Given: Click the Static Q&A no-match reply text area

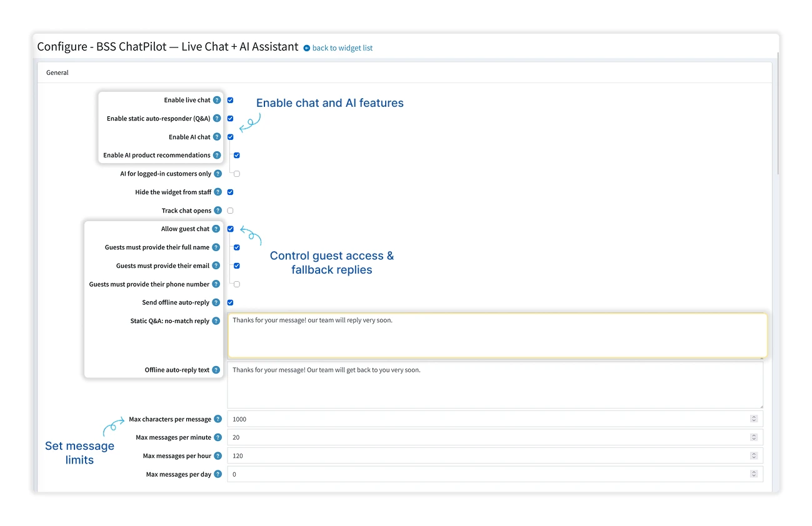Looking at the screenshot, I should [x=498, y=335].
